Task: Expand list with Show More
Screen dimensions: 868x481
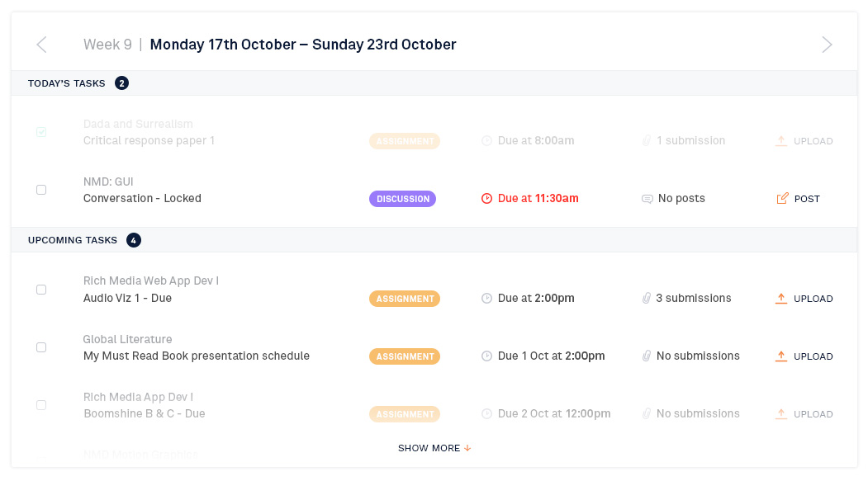Action: (434, 448)
